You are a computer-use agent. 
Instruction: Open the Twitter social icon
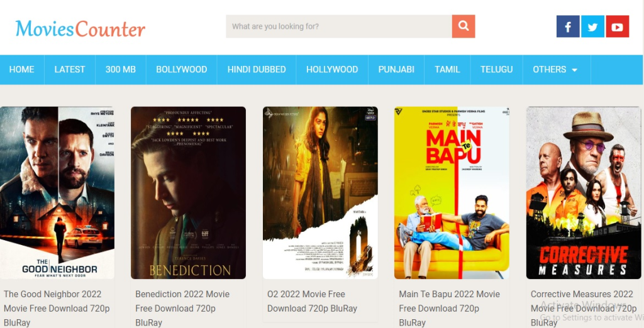coord(592,26)
